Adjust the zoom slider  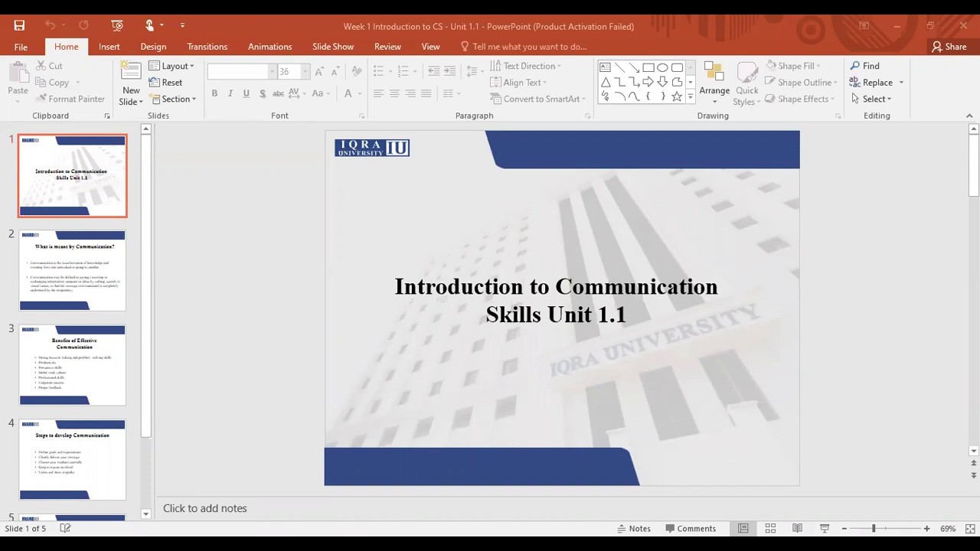[x=873, y=528]
